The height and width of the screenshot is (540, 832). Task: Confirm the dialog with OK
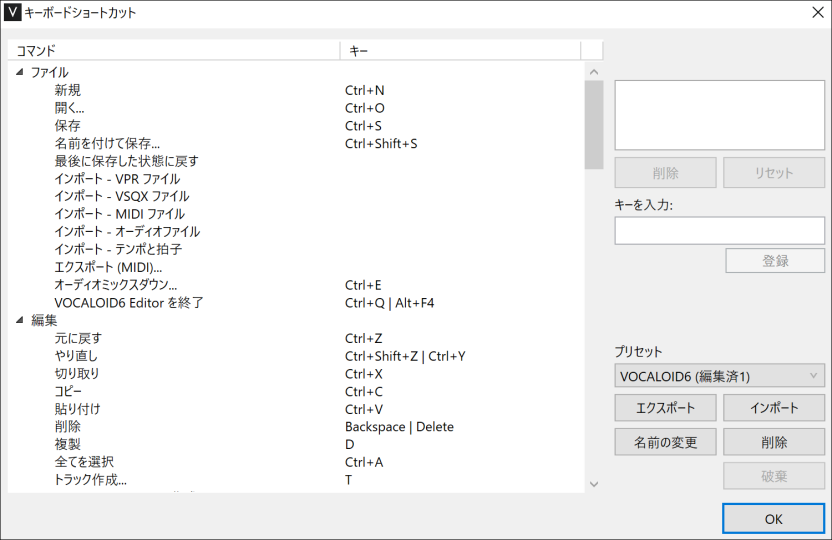pos(773,519)
